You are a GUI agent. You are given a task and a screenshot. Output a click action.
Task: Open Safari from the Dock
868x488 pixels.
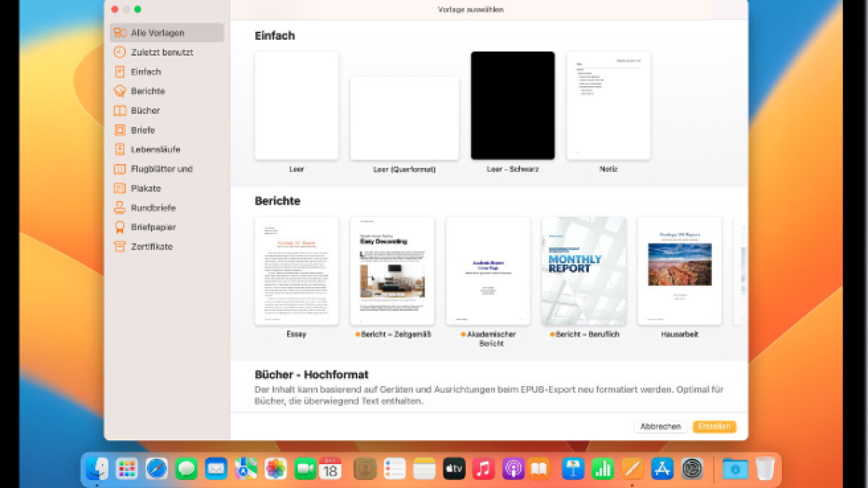click(157, 468)
